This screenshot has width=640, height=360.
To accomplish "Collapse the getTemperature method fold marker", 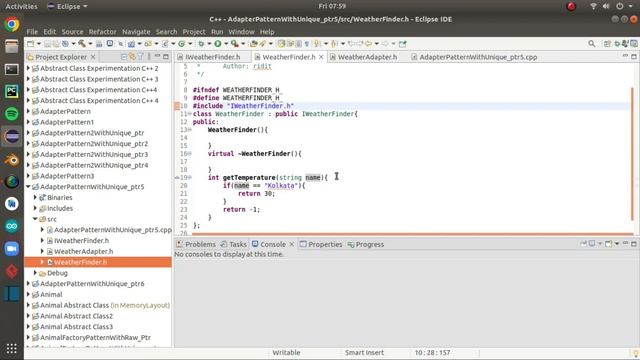I will 190,178.
